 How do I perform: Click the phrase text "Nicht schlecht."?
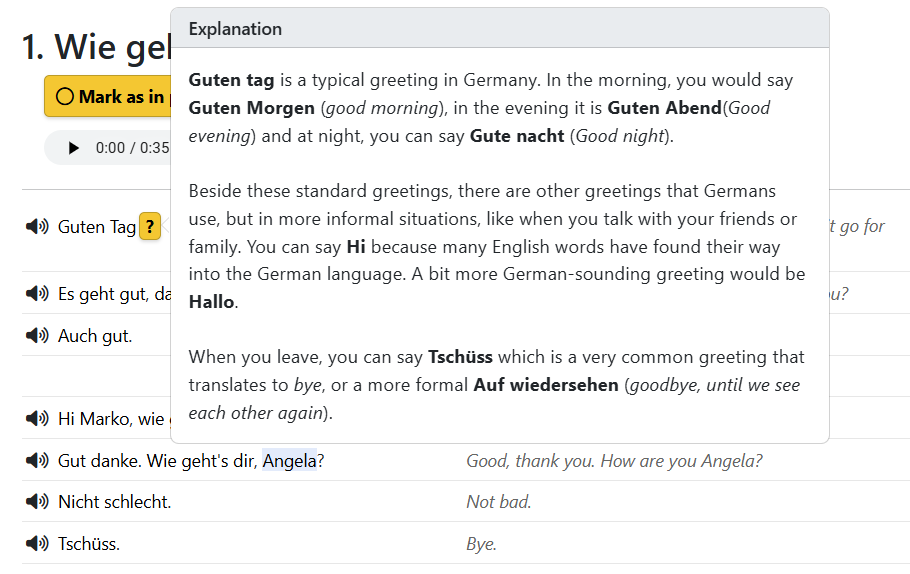115,502
